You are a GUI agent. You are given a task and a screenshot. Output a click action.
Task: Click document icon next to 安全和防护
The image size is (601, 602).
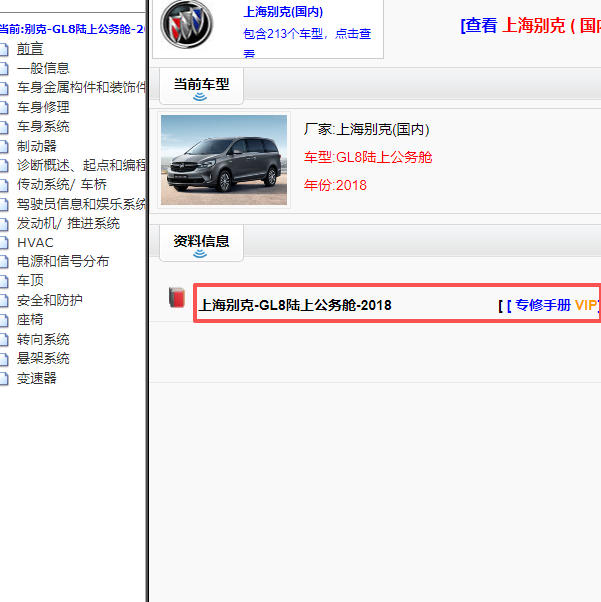point(4,300)
